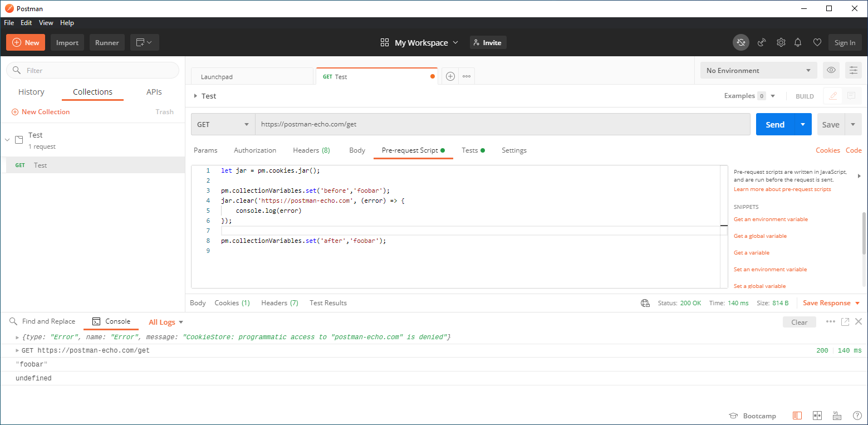Open the View menu
Viewport: 868px width, 425px height.
46,23
